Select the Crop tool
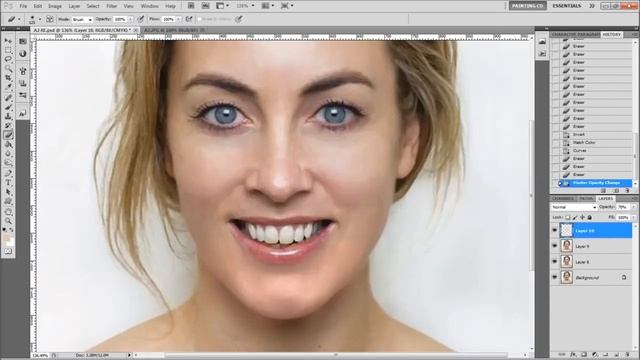Viewport: 640px width, 360px height. tap(8, 78)
